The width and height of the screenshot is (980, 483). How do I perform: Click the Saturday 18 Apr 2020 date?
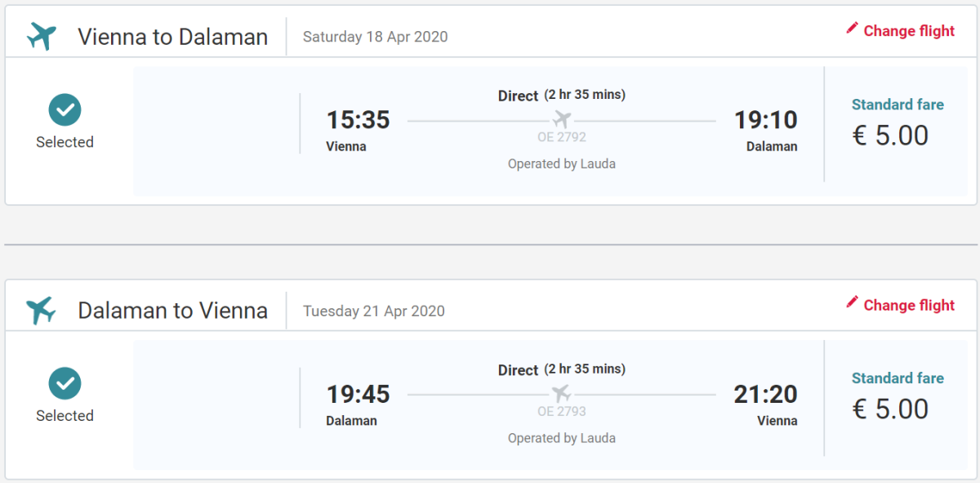[x=375, y=37]
